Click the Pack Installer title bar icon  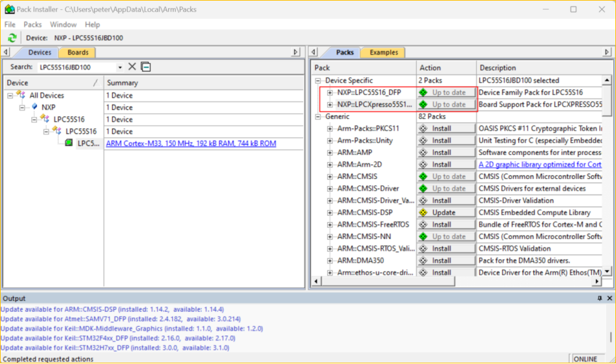[x=9, y=9]
